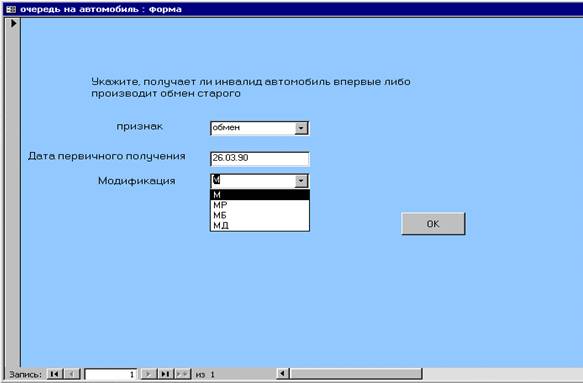Screen dimensions: 583x383
Task: Click the record number field in the navigation bar
Action: [x=110, y=374]
